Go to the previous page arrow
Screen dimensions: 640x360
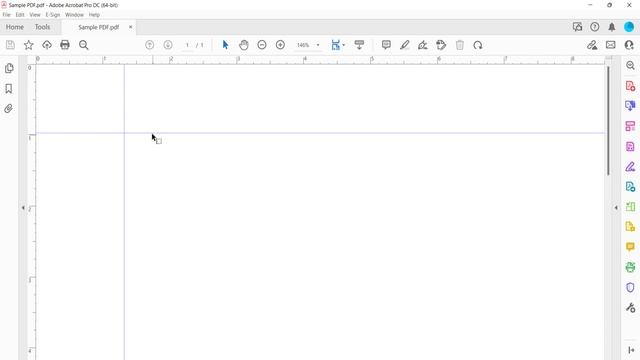pos(150,45)
